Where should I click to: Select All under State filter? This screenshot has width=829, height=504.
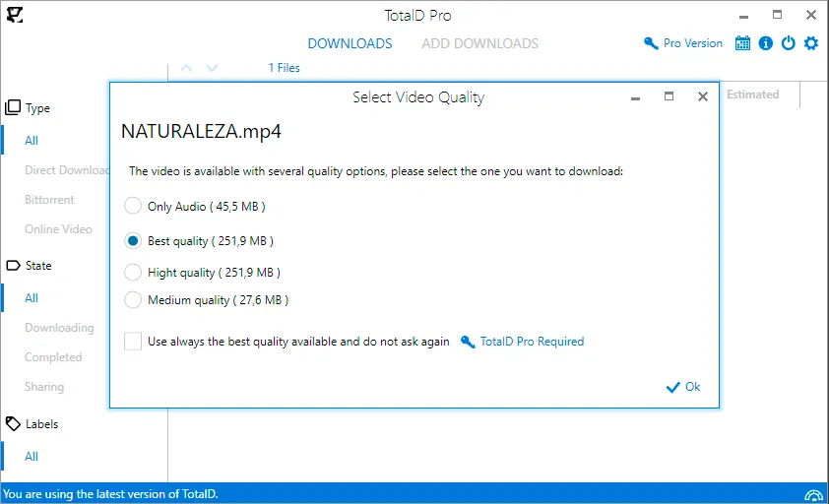click(32, 297)
